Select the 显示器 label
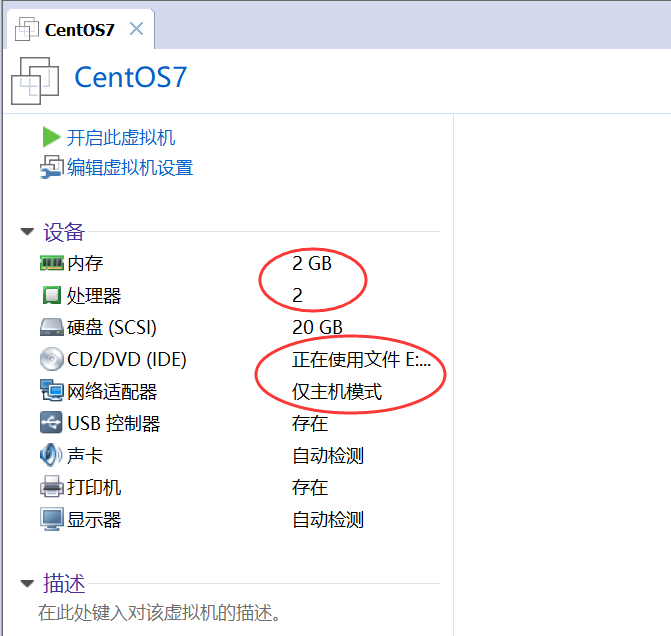The height and width of the screenshot is (636, 671). pos(94,520)
